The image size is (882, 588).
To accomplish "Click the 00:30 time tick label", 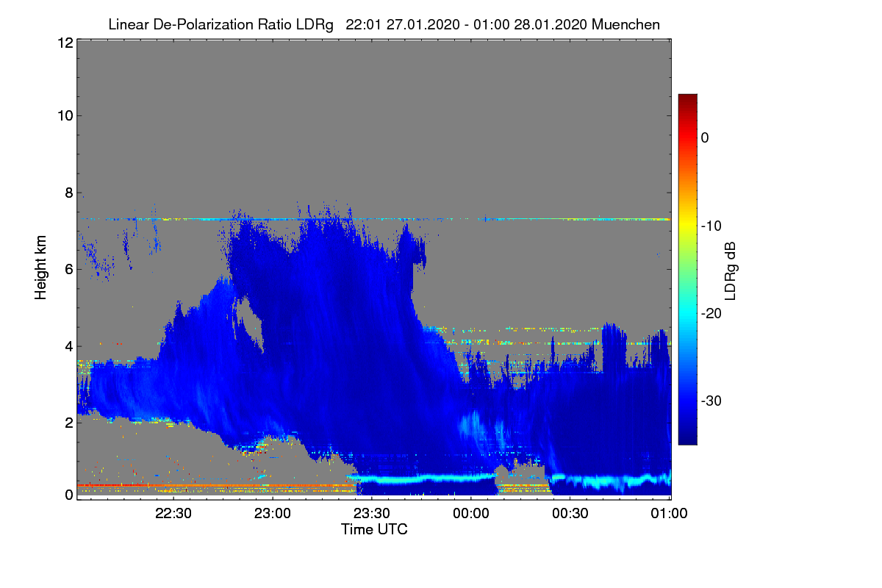I will click(x=570, y=514).
